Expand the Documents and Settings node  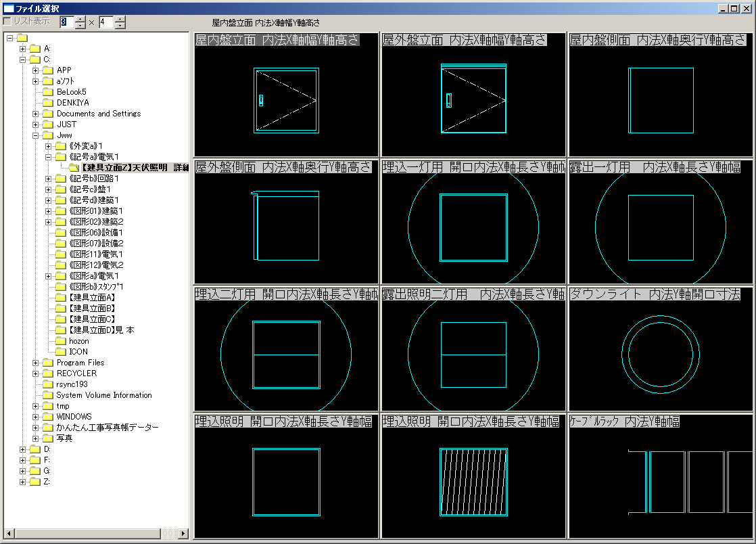[36, 114]
